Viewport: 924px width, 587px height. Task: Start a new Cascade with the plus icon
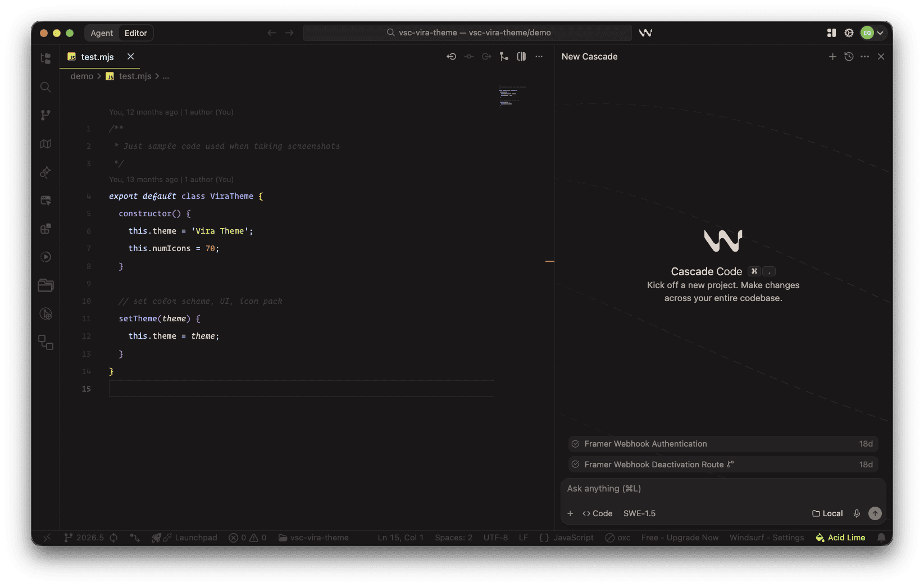832,57
